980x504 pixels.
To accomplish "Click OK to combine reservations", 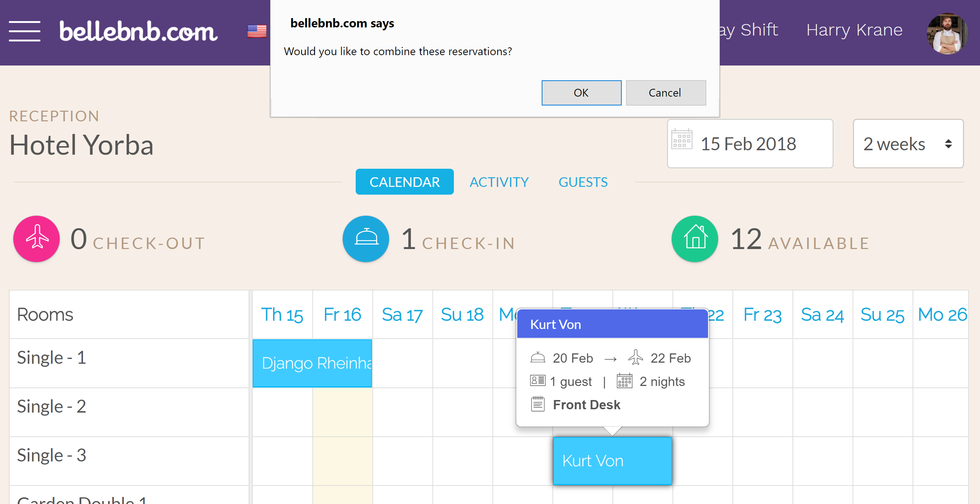I will 581,92.
